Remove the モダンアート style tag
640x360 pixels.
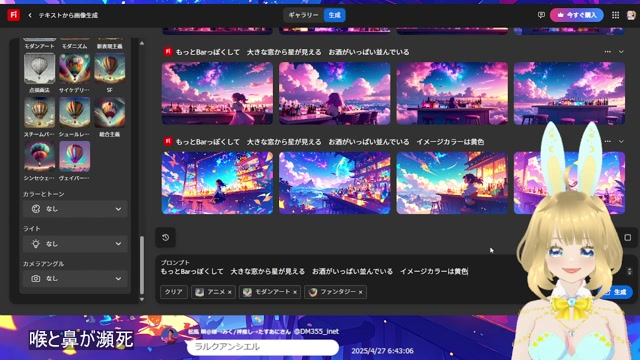tap(295, 292)
